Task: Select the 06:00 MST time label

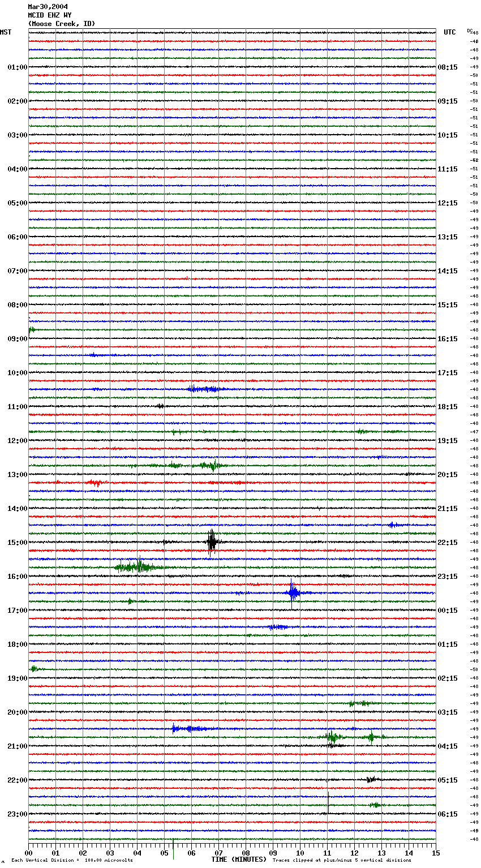Action: [18, 237]
